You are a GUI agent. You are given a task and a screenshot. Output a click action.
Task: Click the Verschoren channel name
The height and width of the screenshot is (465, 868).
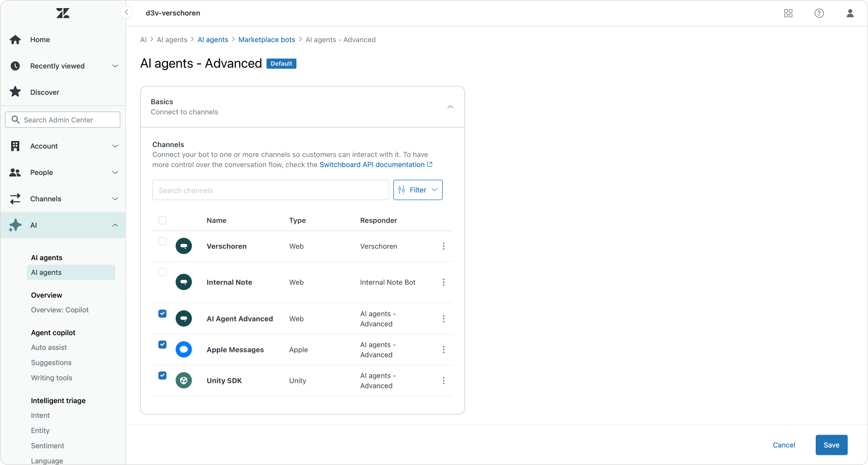point(226,246)
